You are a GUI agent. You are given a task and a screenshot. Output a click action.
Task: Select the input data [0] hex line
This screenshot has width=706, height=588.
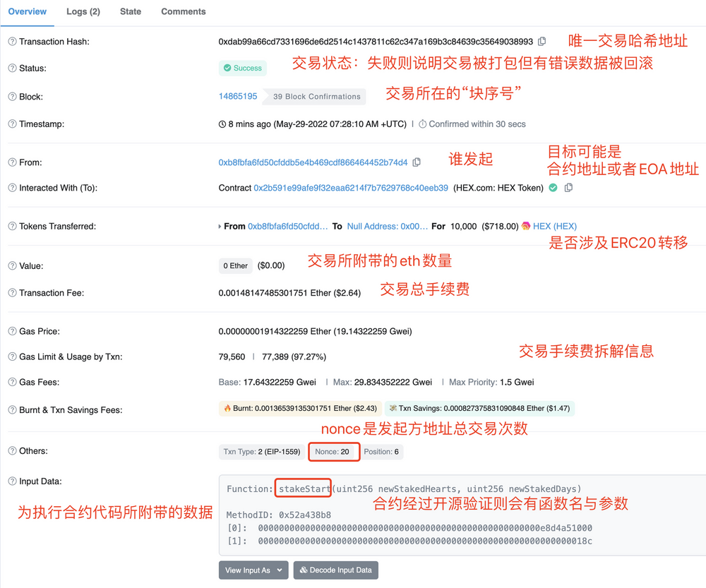409,528
